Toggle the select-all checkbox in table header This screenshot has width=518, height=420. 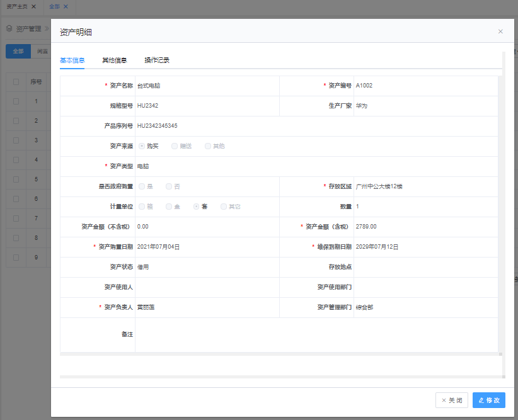[16, 82]
